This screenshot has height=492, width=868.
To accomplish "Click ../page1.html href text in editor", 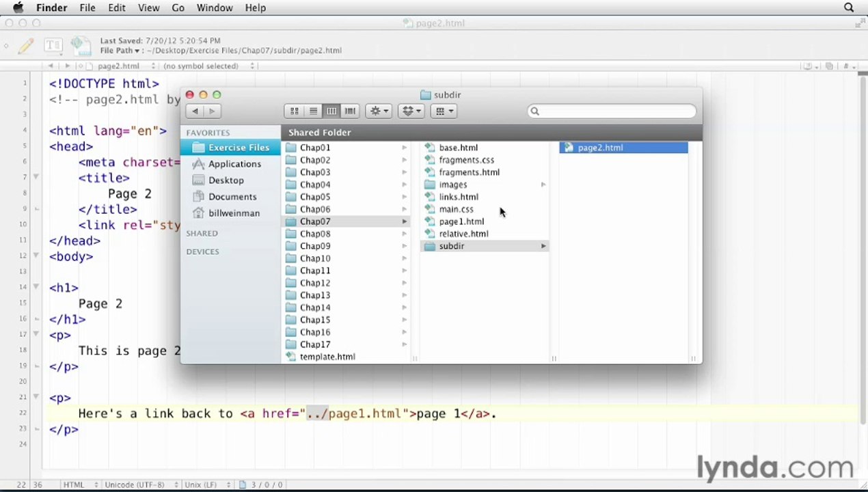I will click(x=353, y=413).
